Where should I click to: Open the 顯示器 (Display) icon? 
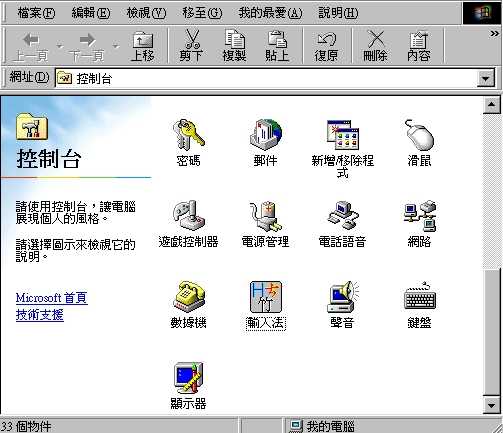pyautogui.click(x=188, y=386)
